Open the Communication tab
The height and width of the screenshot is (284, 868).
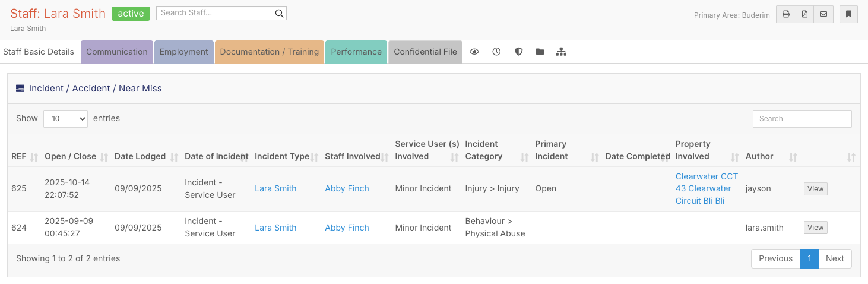click(x=117, y=52)
